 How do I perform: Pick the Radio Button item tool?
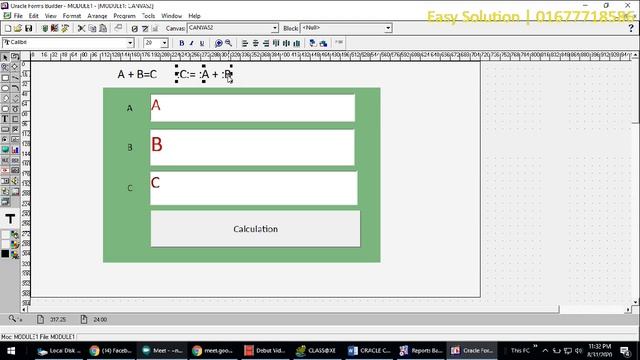click(5, 140)
